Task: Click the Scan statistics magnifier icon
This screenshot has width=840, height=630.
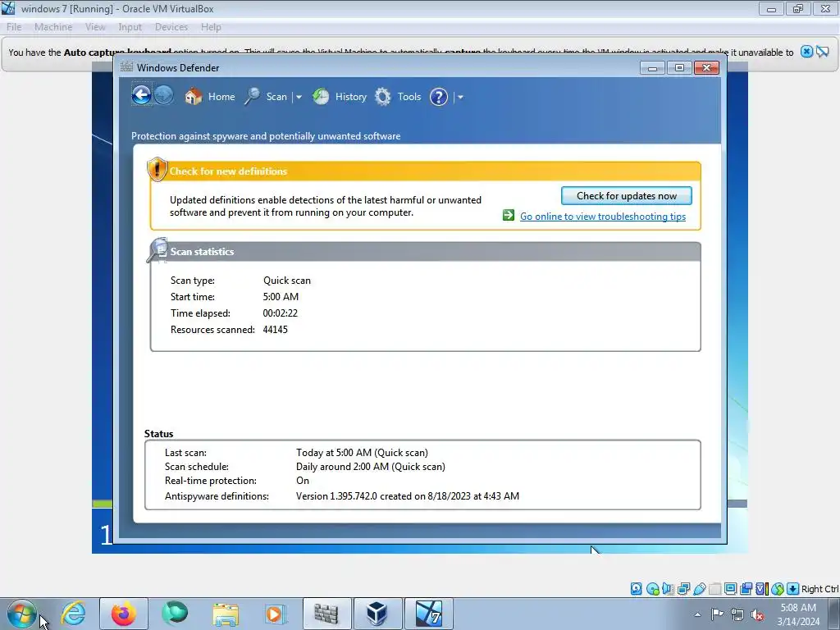Action: click(158, 250)
